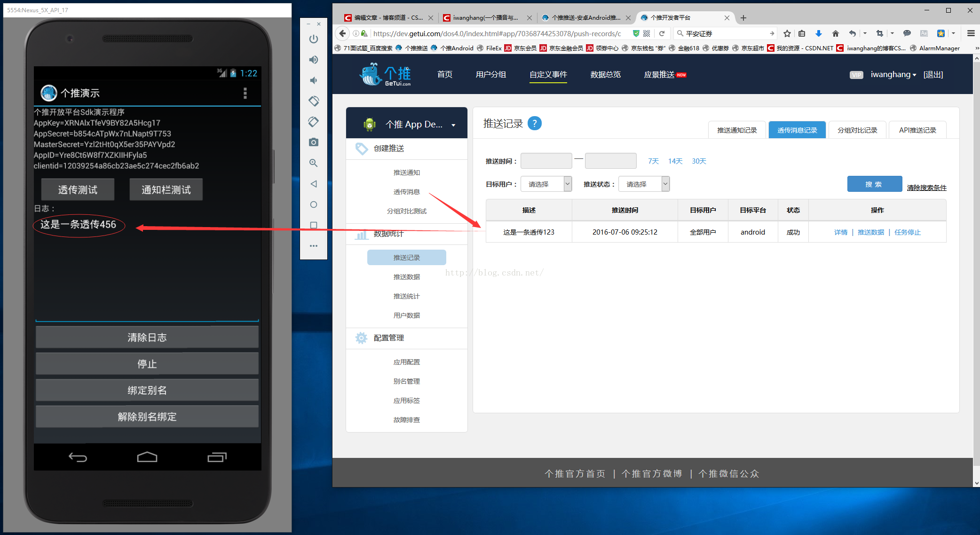Expand the 目标用户 dropdown
This screenshot has height=535, width=980.
(546, 184)
